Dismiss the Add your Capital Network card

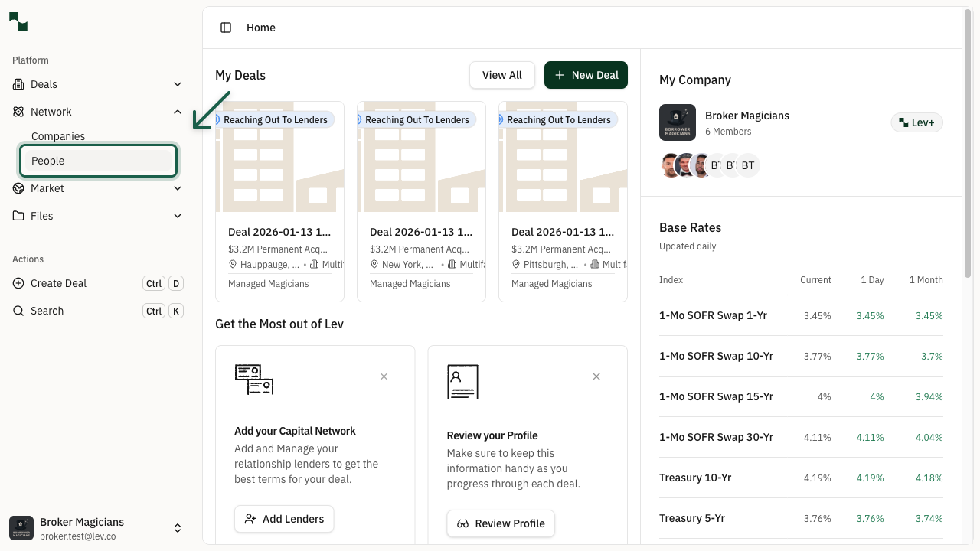[x=384, y=377]
